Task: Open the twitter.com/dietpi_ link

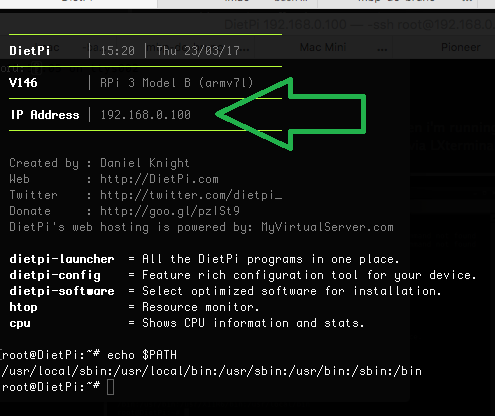Action: tap(191, 195)
